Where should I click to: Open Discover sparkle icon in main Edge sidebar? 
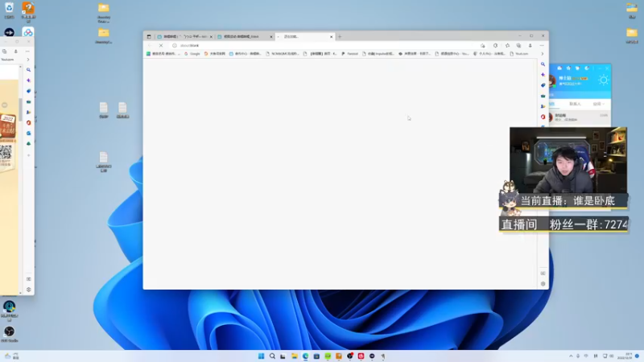point(543,75)
